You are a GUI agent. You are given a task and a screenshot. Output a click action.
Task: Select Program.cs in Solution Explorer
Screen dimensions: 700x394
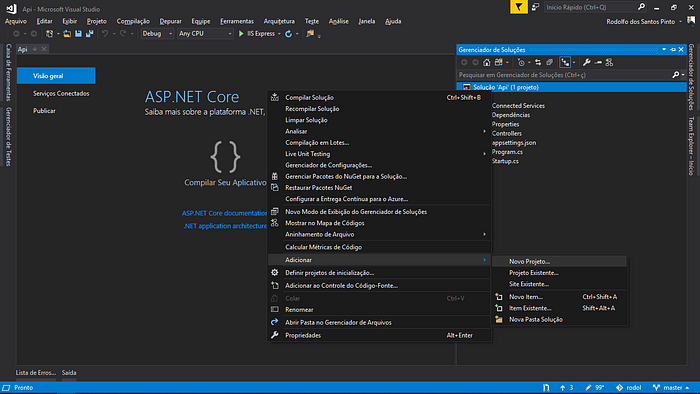click(507, 152)
